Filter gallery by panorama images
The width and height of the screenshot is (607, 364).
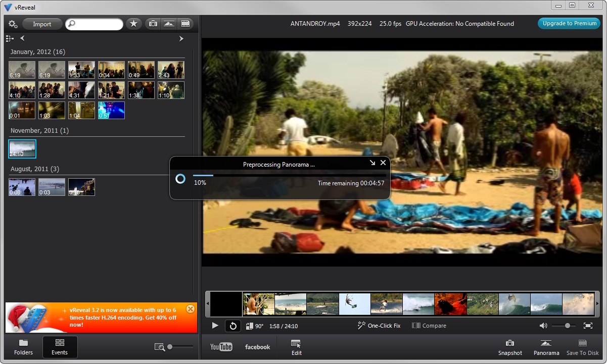click(x=169, y=24)
